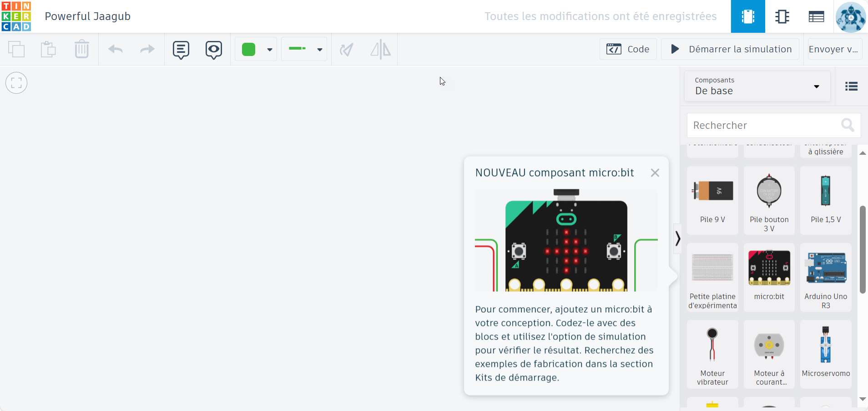Undo the last action
Viewport: 868px width, 411px height.
[116, 49]
